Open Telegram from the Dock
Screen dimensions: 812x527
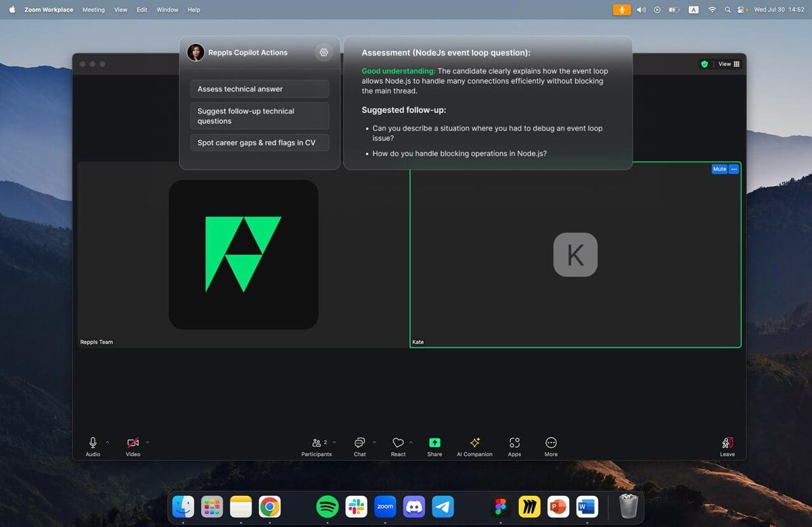coord(443,506)
